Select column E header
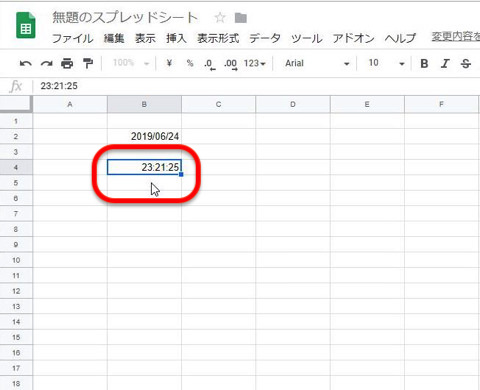The height and width of the screenshot is (390, 480). pyautogui.click(x=367, y=104)
